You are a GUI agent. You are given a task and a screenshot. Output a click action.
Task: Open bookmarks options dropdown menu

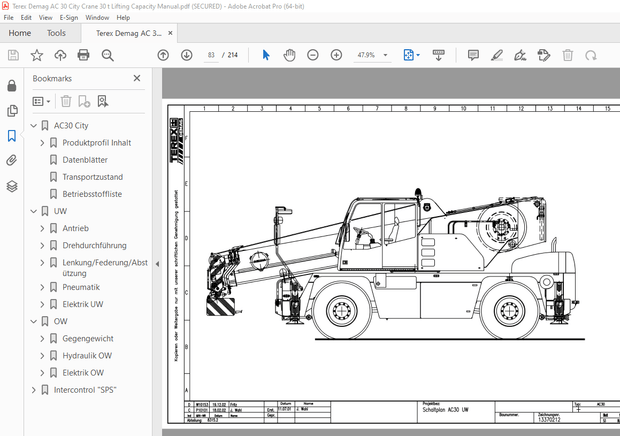(42, 102)
